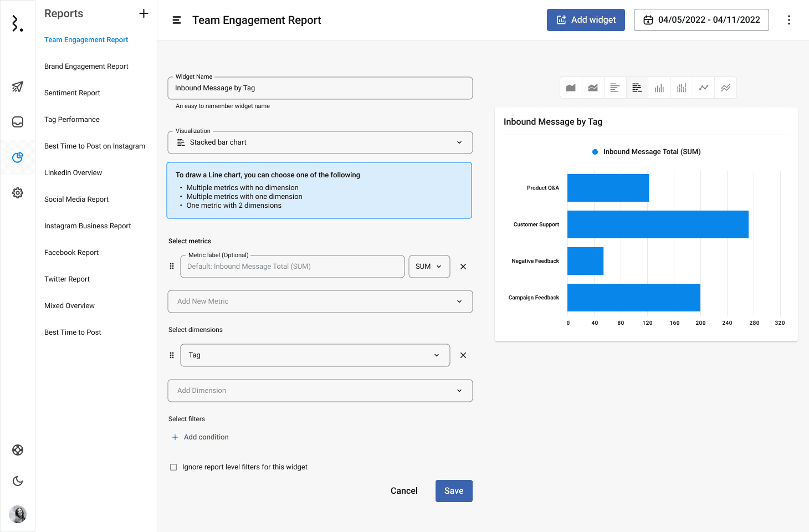Screen dimensions: 809x532
Task: Remove the Inbound Message Total metric
Action: 463,267
